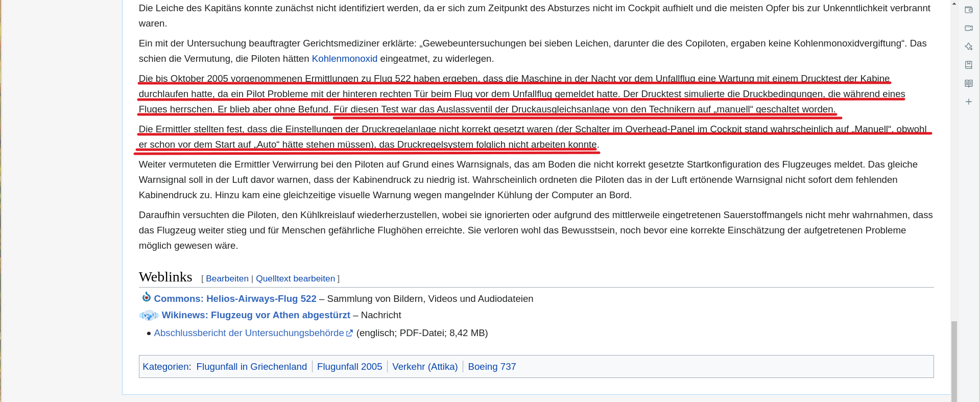Open Wikinews: Flugzeug vor Athen abgestürzt
The height and width of the screenshot is (402, 980).
click(256, 315)
